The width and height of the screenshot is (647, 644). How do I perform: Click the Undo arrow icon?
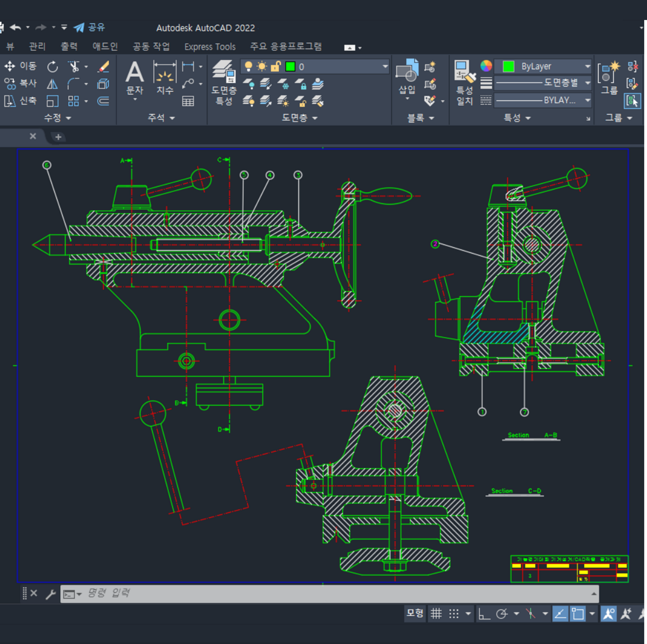(16, 27)
